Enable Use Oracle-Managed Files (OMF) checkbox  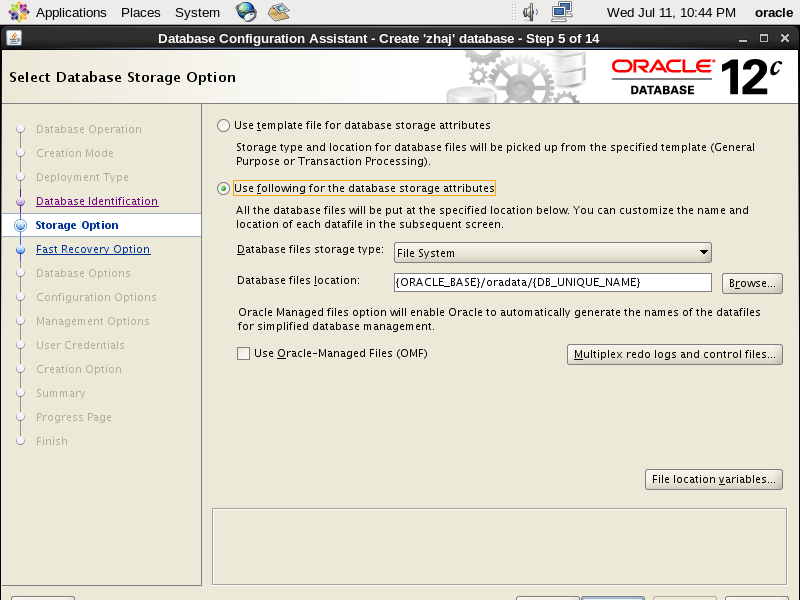pyautogui.click(x=243, y=354)
